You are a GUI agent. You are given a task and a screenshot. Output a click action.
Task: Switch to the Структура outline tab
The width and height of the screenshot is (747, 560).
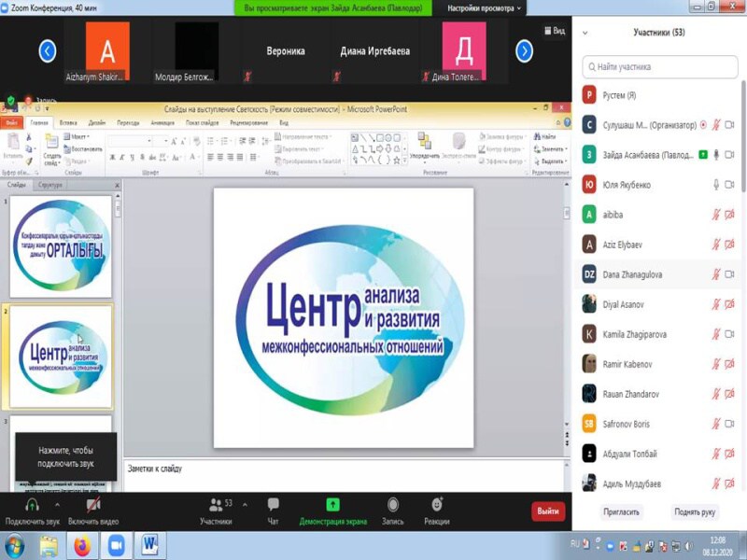tap(49, 185)
